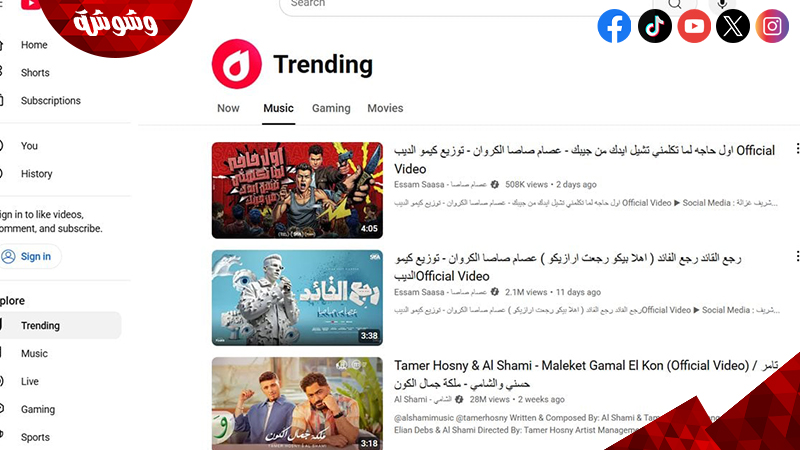Click the Sign in button
Image resolution: width=800 pixels, height=450 pixels.
tap(30, 256)
